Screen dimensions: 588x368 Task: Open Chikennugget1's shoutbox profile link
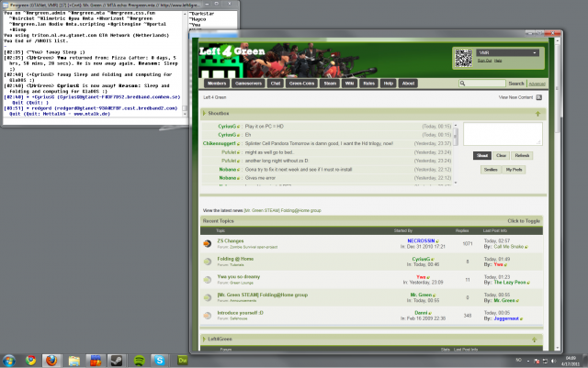(219, 143)
